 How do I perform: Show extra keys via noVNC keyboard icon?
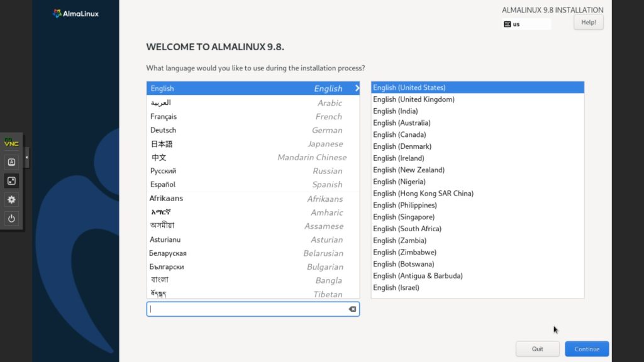(11, 162)
